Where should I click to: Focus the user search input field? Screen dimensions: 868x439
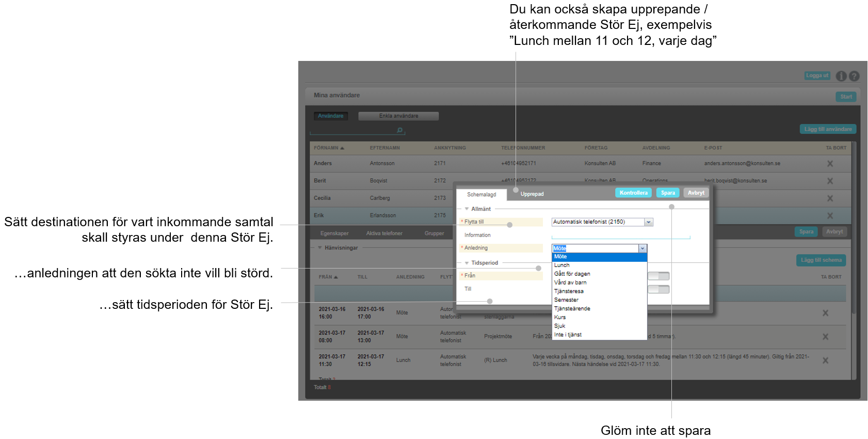click(x=357, y=130)
